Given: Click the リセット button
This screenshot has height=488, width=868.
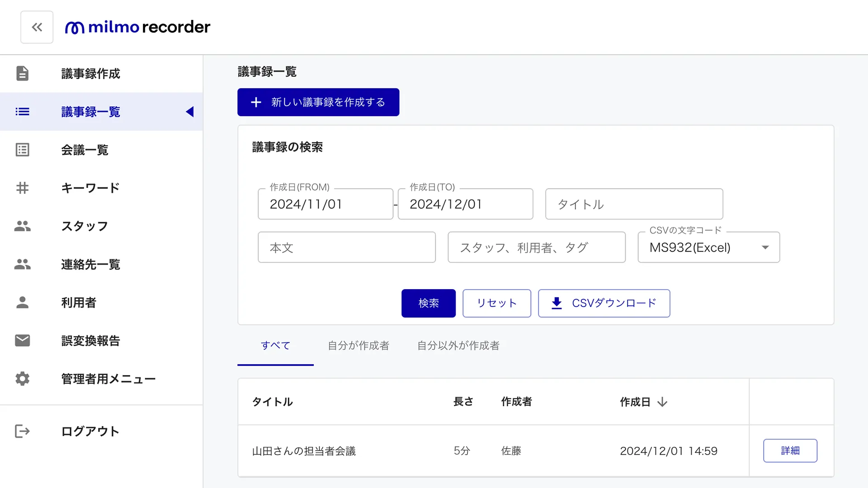Looking at the screenshot, I should (496, 303).
